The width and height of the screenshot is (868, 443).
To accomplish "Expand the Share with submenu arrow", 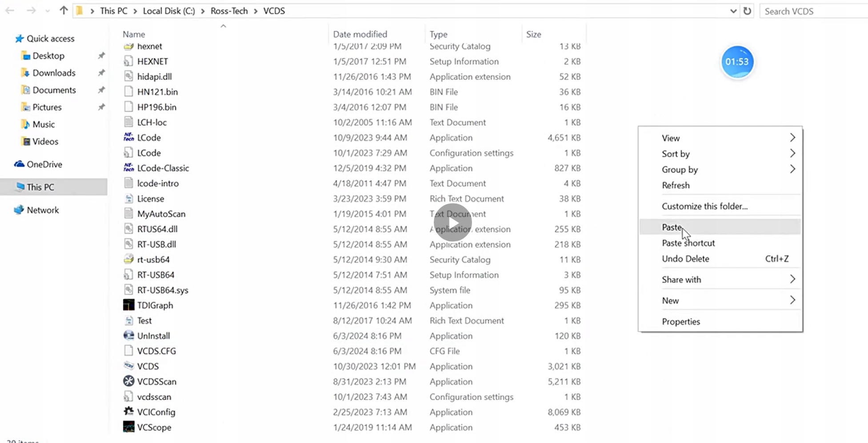I will [x=792, y=279].
